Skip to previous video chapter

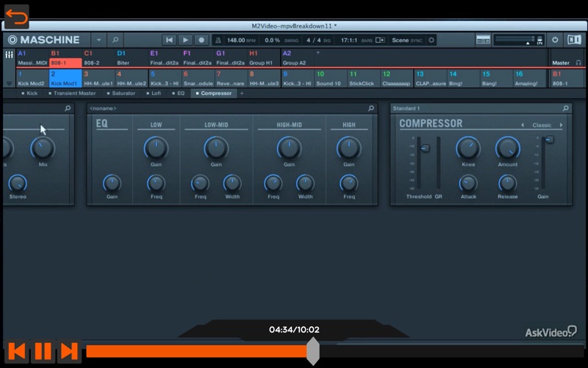click(x=17, y=351)
